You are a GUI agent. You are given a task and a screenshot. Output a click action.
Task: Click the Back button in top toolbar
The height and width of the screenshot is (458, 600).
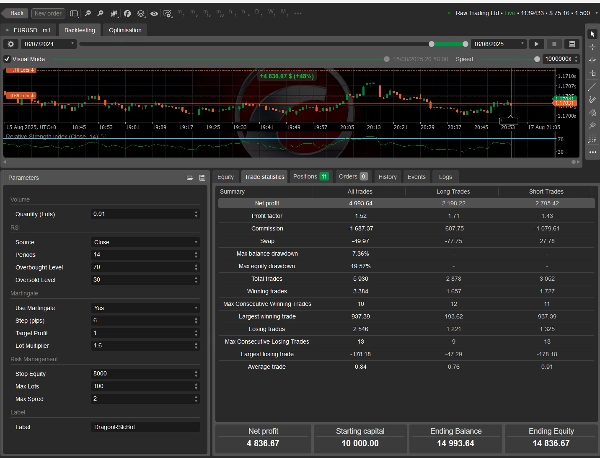[x=15, y=14]
